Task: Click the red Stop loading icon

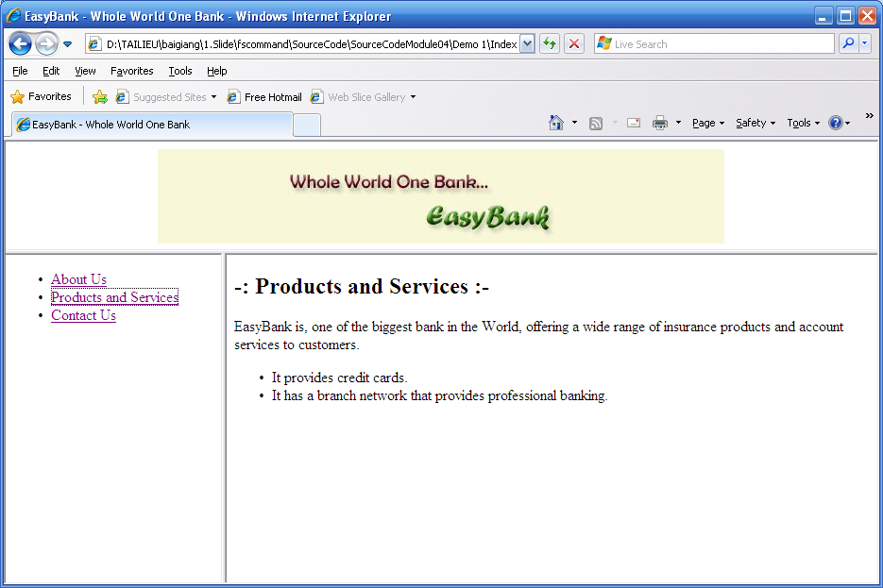Action: [x=573, y=43]
